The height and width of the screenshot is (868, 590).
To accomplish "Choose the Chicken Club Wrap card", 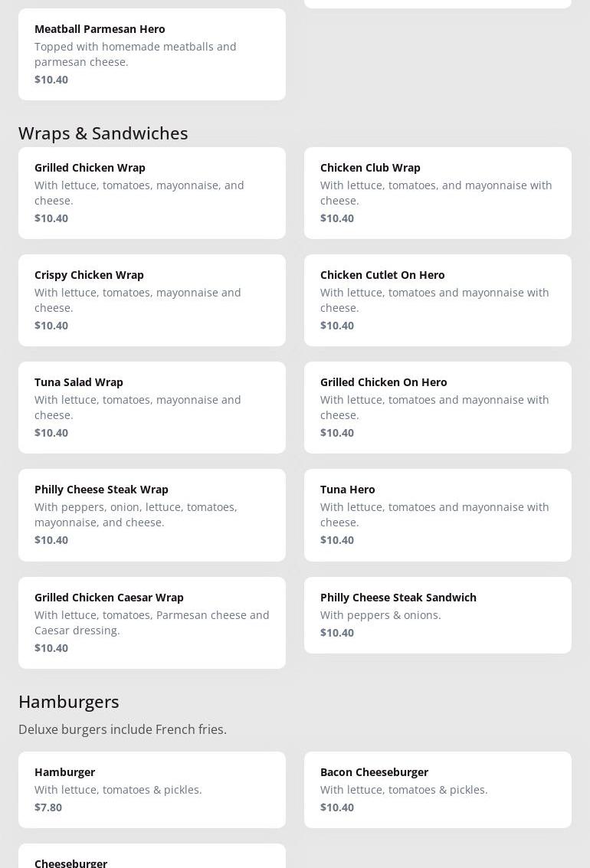I will click(438, 192).
